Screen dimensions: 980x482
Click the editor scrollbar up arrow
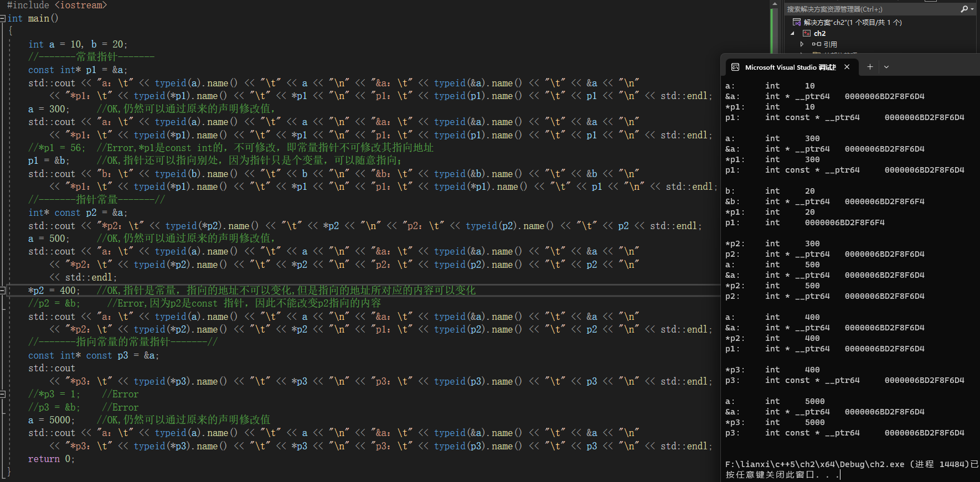click(775, 3)
